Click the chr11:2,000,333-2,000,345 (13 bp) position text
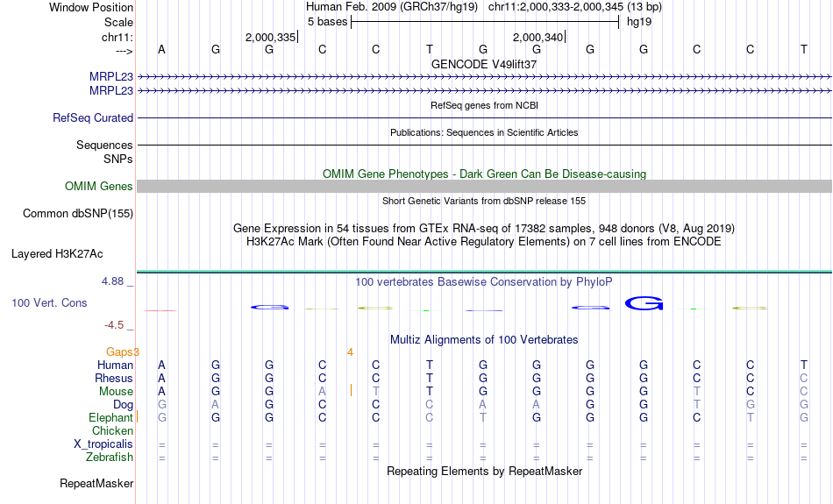Viewport: 833px width, 504px height. (x=575, y=7)
